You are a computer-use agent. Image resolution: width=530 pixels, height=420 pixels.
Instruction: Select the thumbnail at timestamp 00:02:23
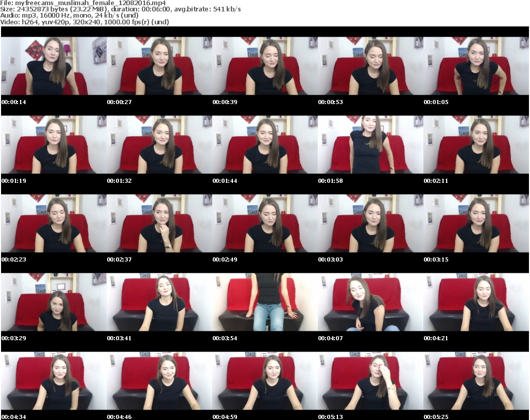[54, 224]
